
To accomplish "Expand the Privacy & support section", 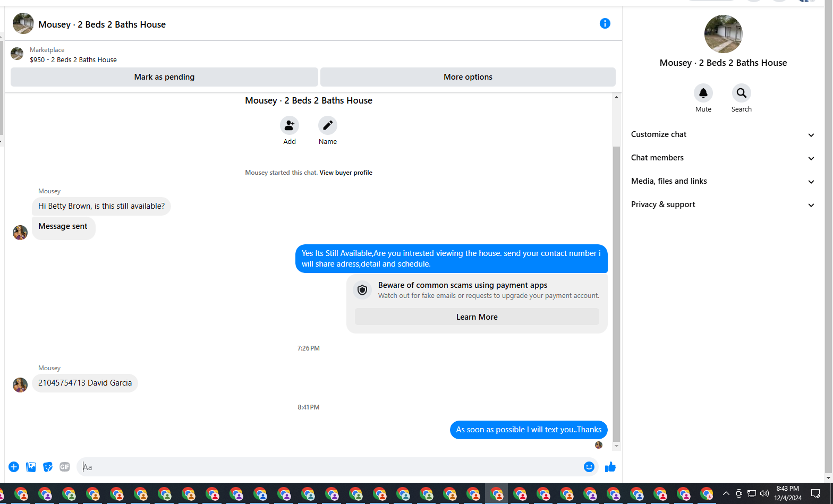I will (722, 204).
